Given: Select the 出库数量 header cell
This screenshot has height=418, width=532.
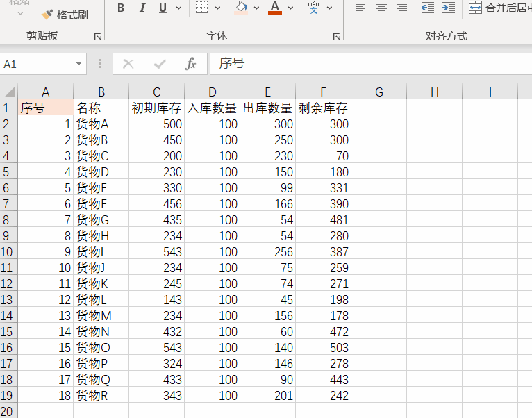Looking at the screenshot, I should (267, 108).
